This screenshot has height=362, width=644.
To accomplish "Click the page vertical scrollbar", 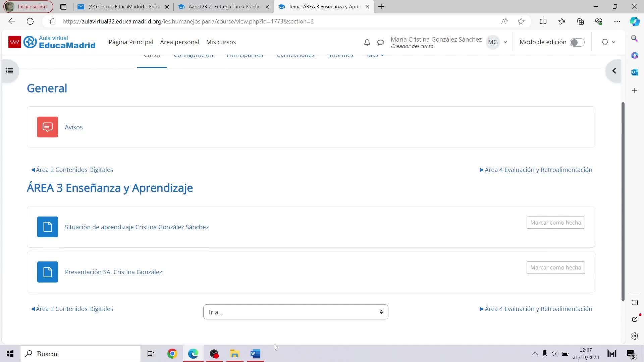I will click(x=623, y=201).
